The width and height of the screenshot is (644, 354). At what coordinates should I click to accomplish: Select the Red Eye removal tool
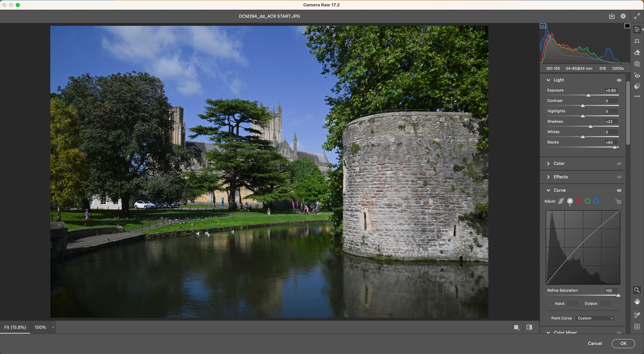[x=637, y=75]
